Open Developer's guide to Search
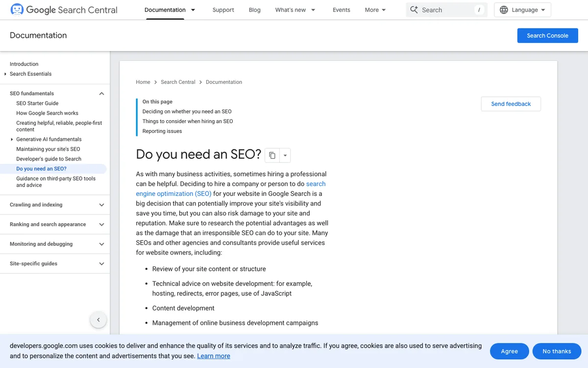Image resolution: width=588 pixels, height=368 pixels. [x=49, y=159]
